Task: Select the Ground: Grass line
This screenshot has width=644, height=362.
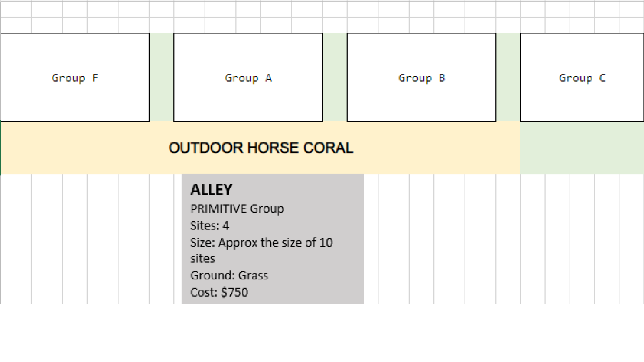Action: pyautogui.click(x=229, y=275)
